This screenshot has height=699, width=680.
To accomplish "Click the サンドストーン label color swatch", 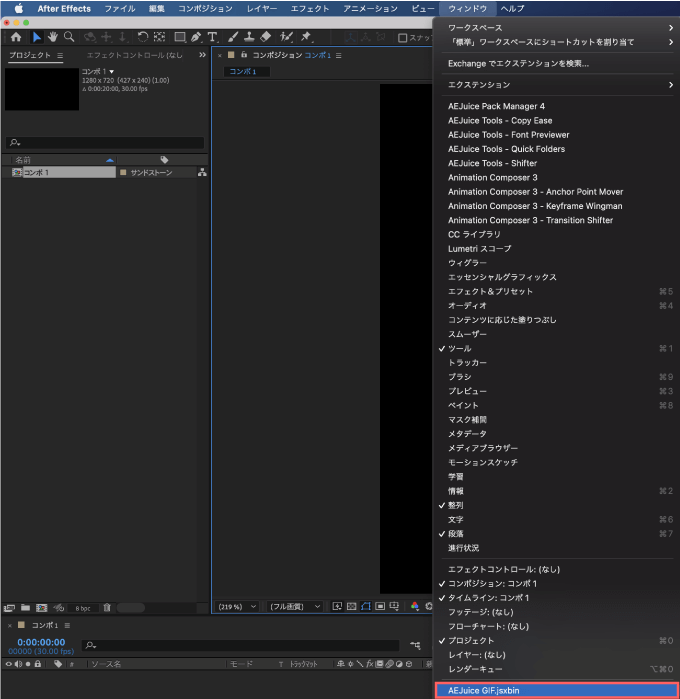I will click(x=123, y=173).
